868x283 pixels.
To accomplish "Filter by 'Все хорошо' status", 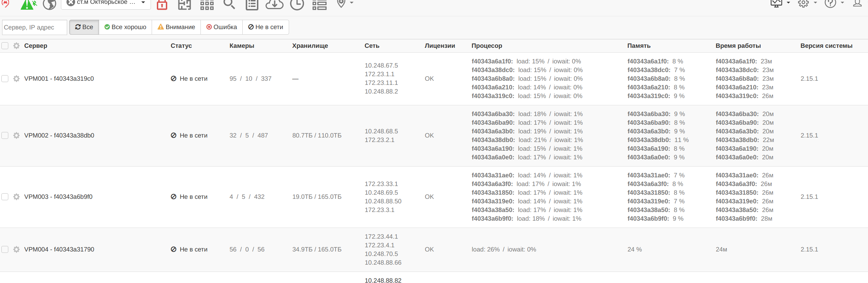I will coord(125,27).
